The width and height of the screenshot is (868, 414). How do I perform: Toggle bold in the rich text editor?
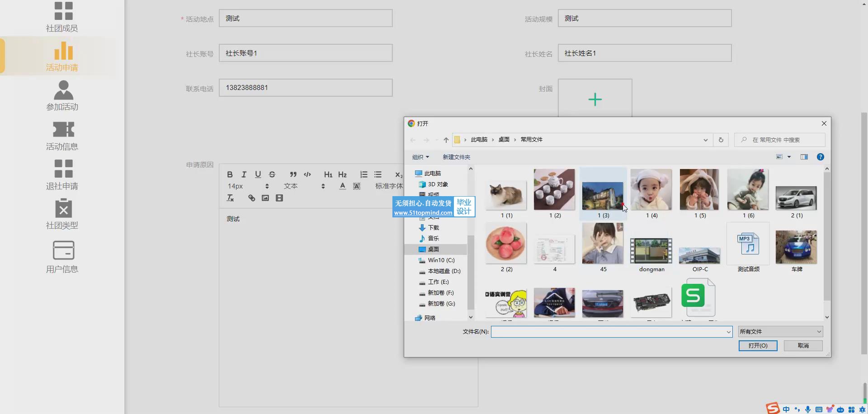click(x=230, y=174)
